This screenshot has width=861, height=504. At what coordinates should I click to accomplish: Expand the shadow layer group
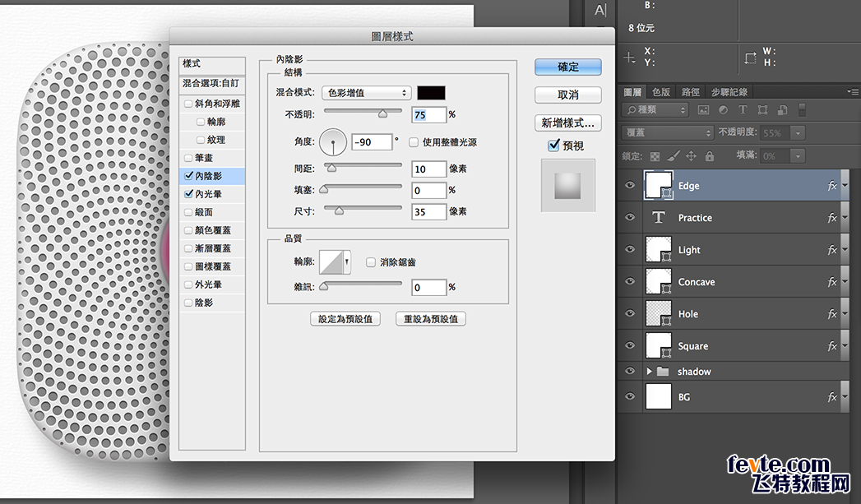click(x=649, y=372)
